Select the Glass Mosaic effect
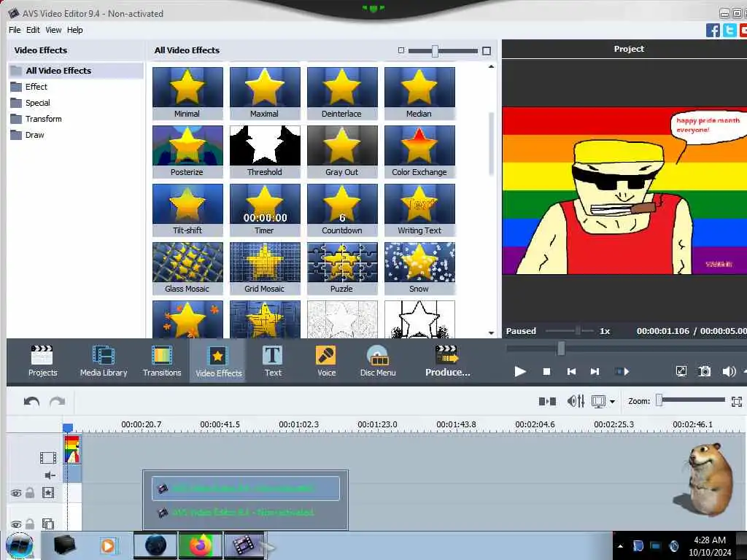747x560 pixels. [x=187, y=268]
